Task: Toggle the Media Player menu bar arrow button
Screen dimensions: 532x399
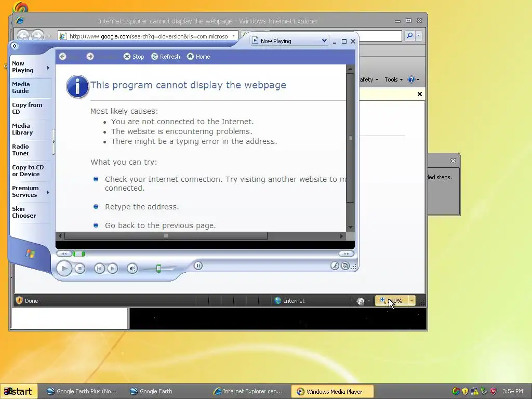Action: click(14, 46)
